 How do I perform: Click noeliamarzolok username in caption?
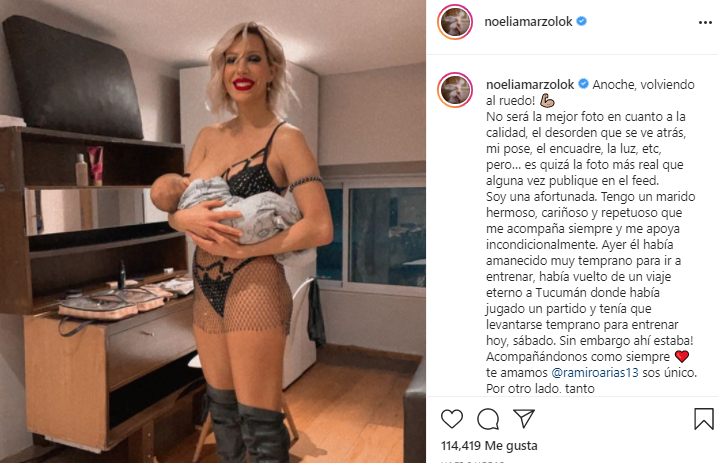click(530, 84)
